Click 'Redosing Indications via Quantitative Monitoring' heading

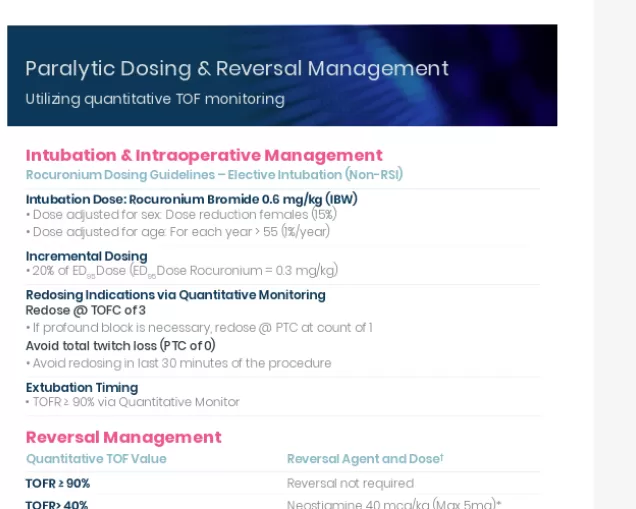point(175,295)
